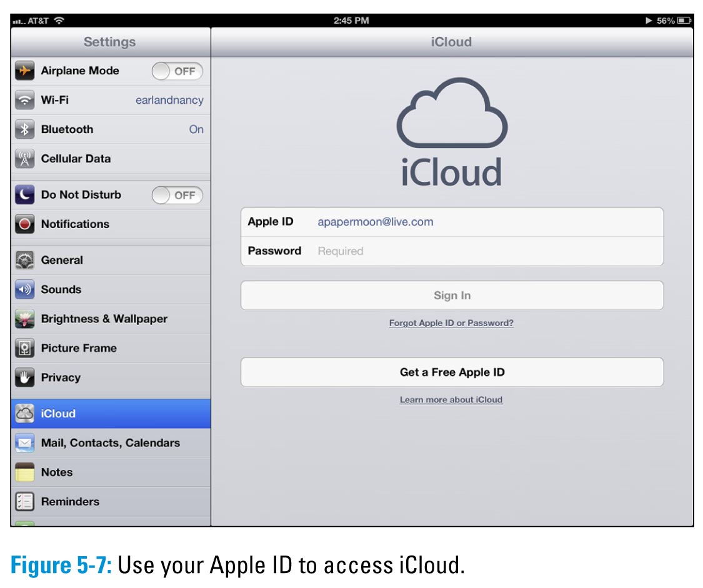Screen dimensions: 703x588
Task: Tap the Sounds speaker icon
Action: 24,289
